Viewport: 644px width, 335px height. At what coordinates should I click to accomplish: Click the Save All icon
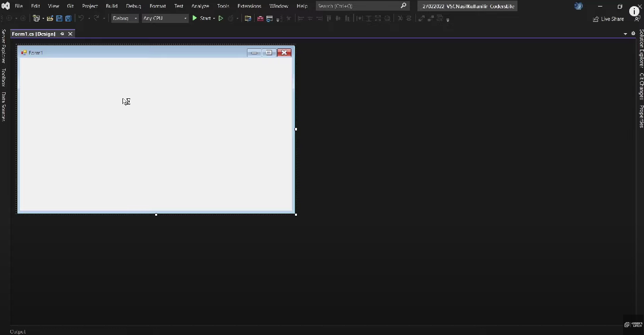tap(68, 18)
